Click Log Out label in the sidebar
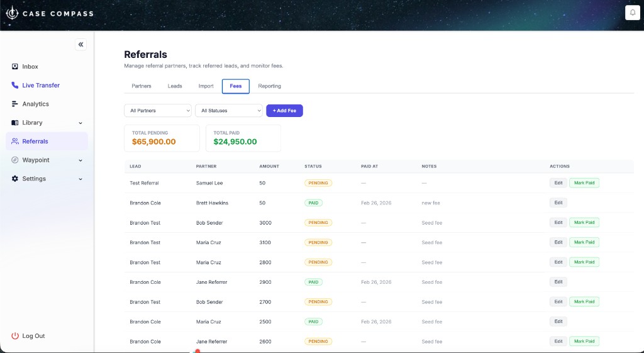Screen dimensions: 644x353 point(34,336)
